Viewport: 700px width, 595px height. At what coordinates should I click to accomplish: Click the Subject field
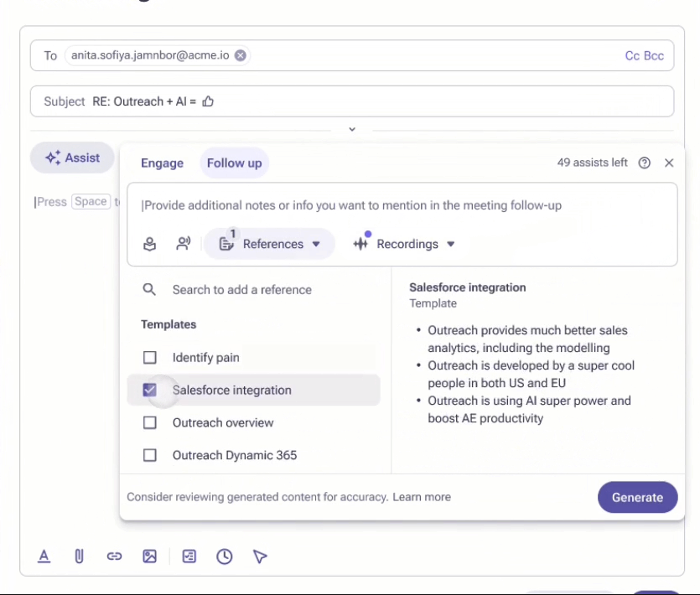click(x=352, y=101)
